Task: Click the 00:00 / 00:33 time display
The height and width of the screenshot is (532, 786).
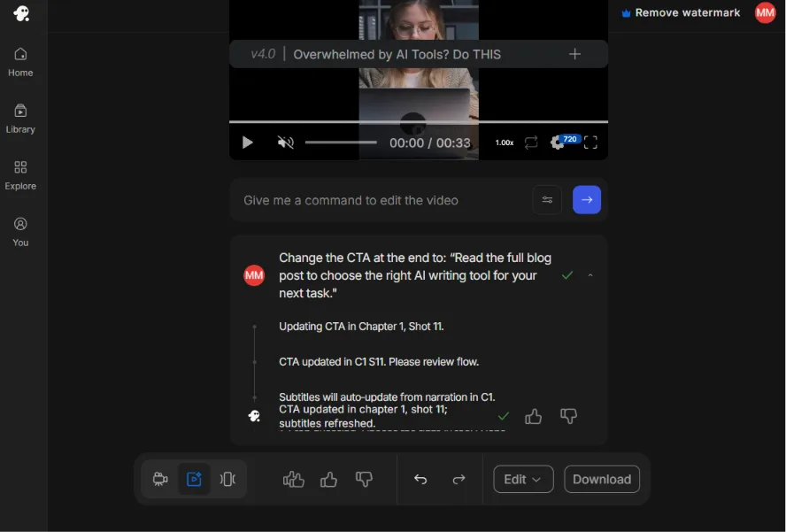Action: pyautogui.click(x=430, y=143)
